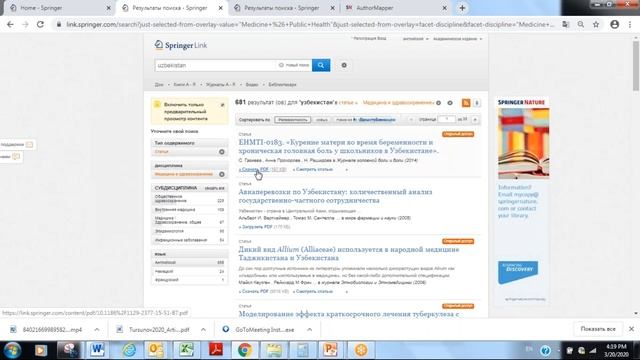Screen dimensions: 640x360
Task: Go to next results page arrow
Action: pos(475,120)
